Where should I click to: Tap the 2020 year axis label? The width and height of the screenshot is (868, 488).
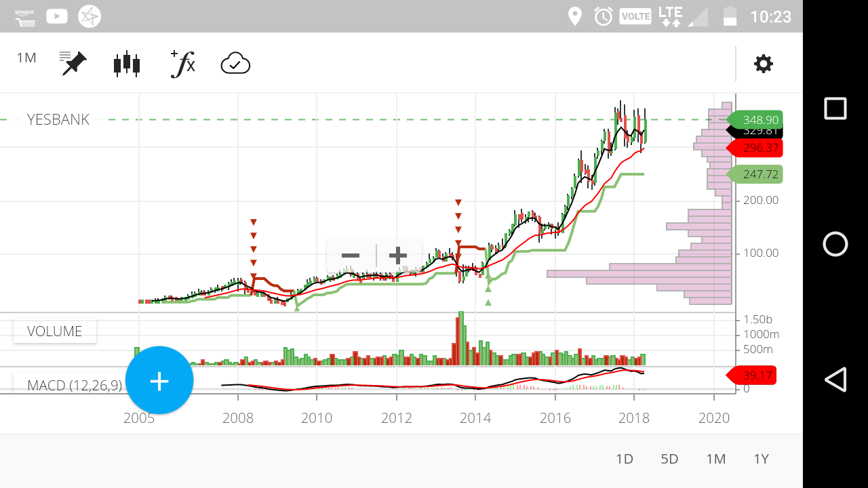[714, 418]
